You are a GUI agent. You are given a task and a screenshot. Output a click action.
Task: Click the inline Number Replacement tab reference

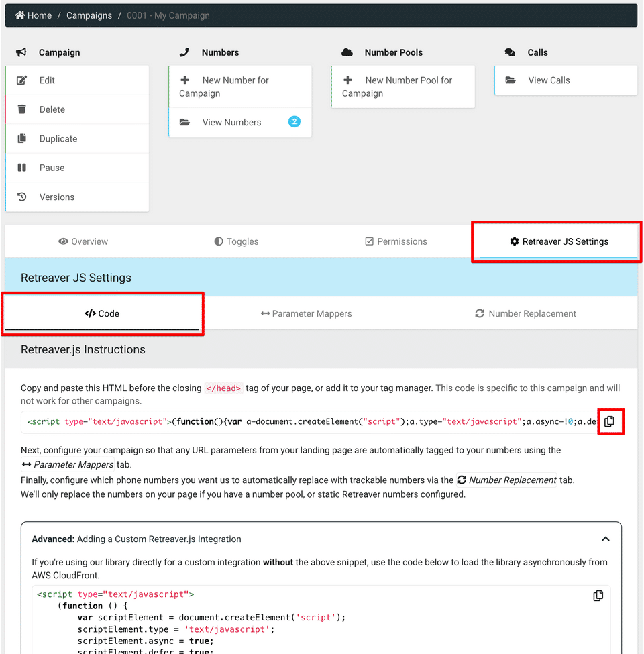click(x=506, y=480)
